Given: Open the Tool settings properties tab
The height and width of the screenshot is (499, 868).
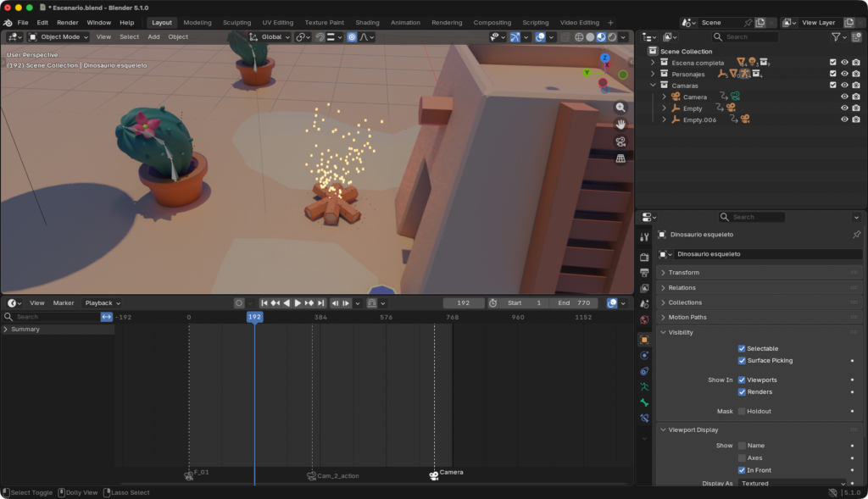Looking at the screenshot, I should [x=644, y=237].
